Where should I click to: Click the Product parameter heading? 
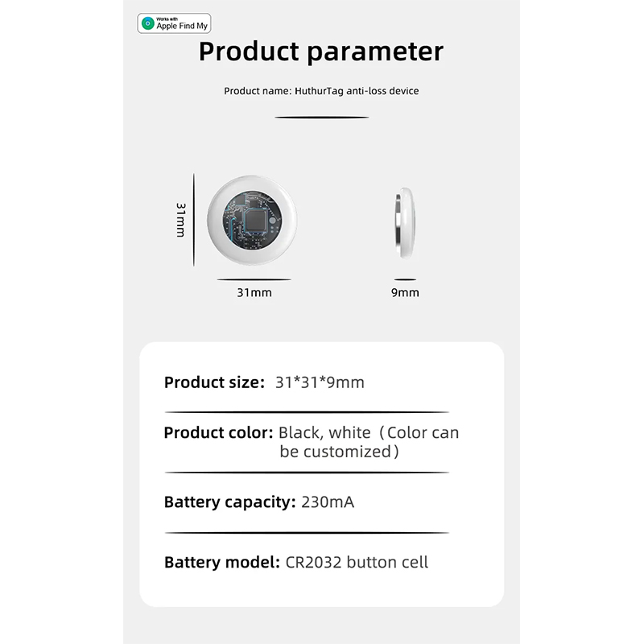(x=321, y=52)
